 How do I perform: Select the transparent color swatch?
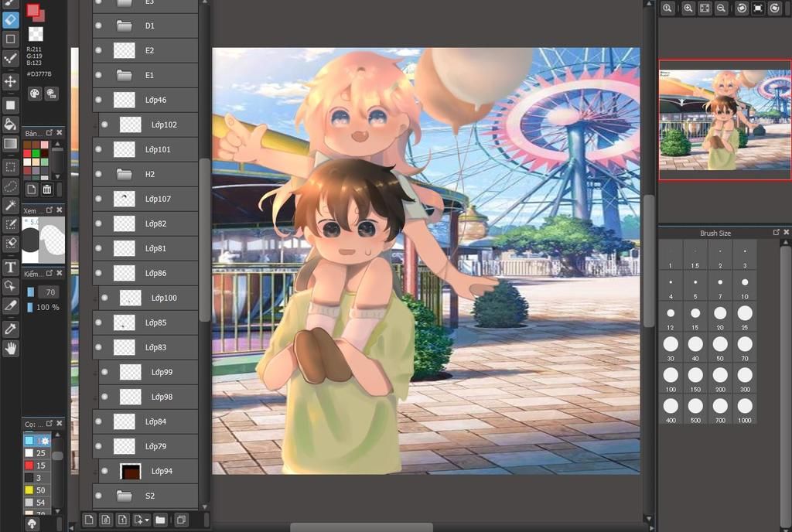tap(36, 34)
